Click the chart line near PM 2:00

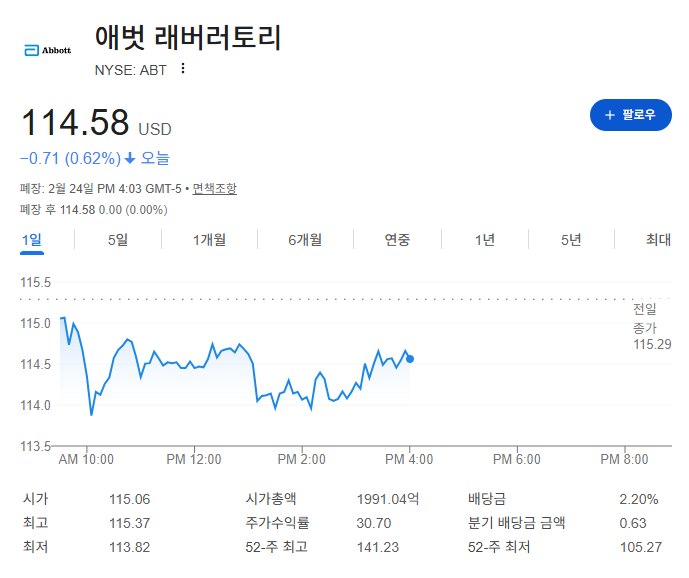coord(302,398)
